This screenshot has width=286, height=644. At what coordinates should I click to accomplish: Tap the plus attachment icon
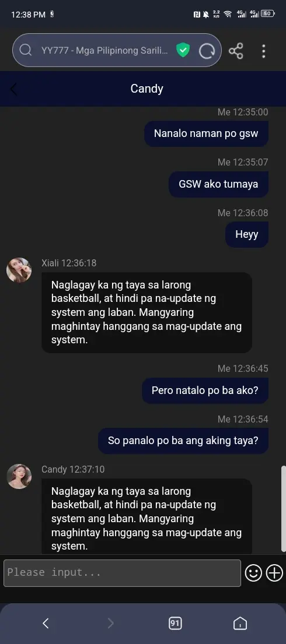coord(274,572)
